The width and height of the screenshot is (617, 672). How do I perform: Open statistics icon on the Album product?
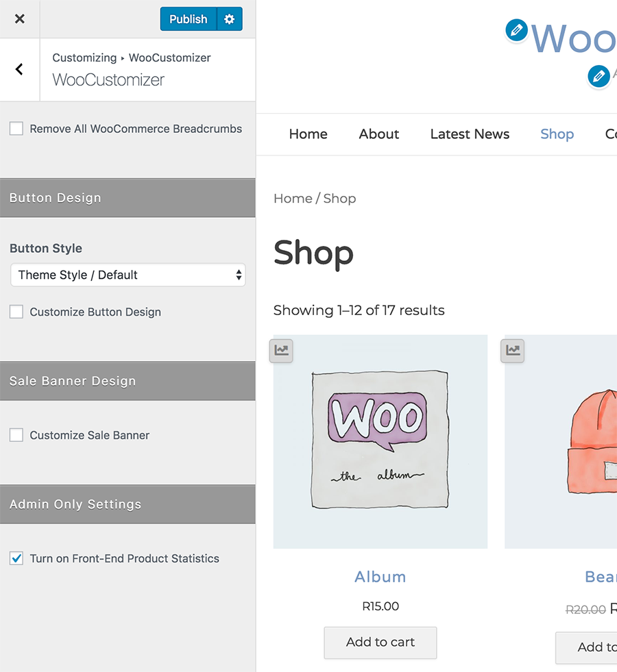281,351
